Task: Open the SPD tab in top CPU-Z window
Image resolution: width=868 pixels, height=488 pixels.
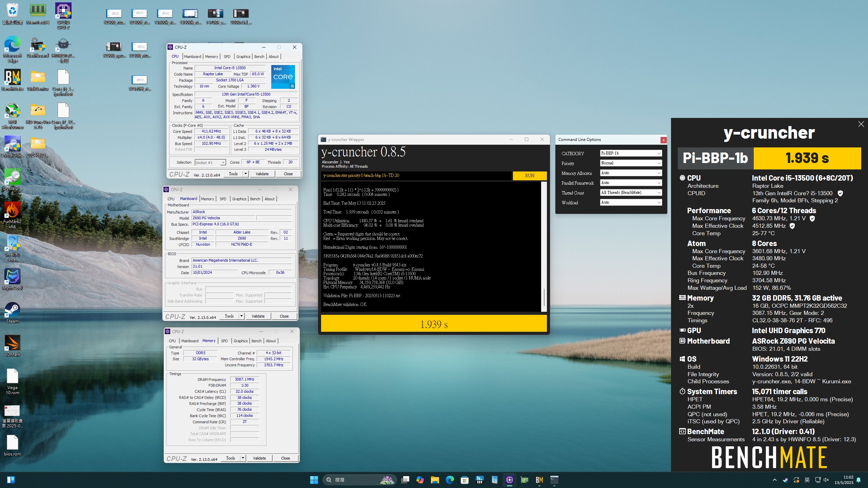Action: 227,57
